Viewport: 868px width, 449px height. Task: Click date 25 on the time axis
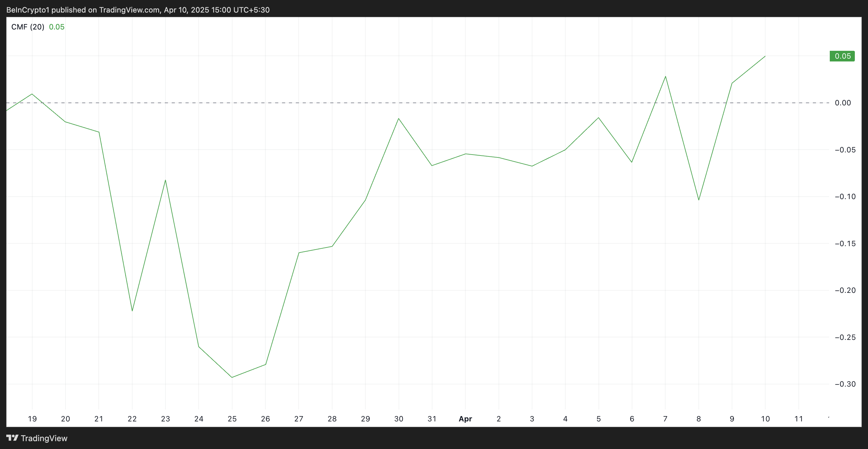pos(232,419)
